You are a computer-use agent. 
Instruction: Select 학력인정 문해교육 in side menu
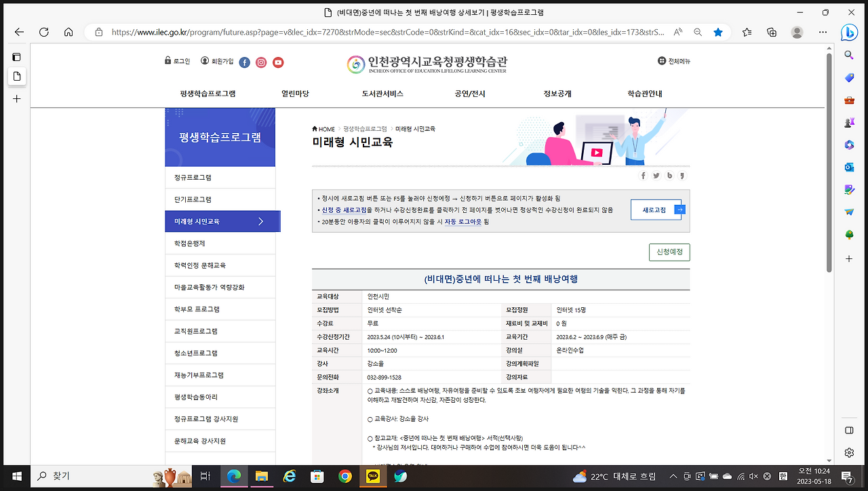tap(220, 265)
